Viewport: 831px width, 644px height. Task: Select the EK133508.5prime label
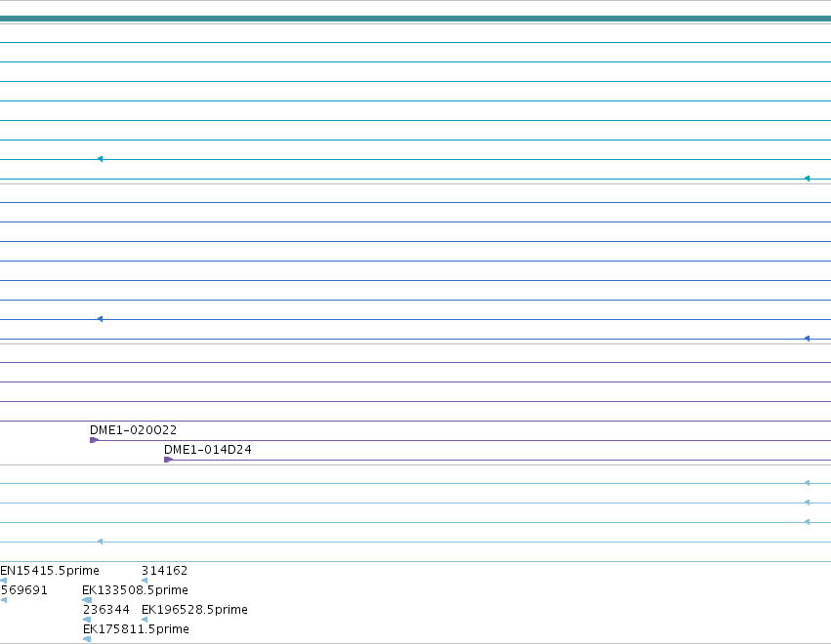point(135,590)
